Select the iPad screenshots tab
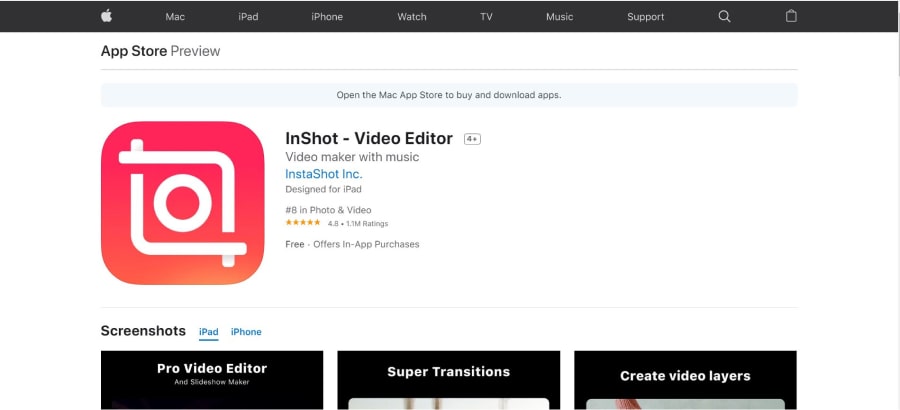The width and height of the screenshot is (900, 410). tap(209, 332)
